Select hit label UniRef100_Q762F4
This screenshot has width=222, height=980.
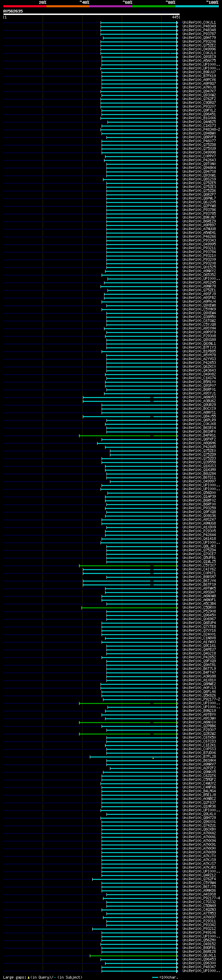(199, 879)
